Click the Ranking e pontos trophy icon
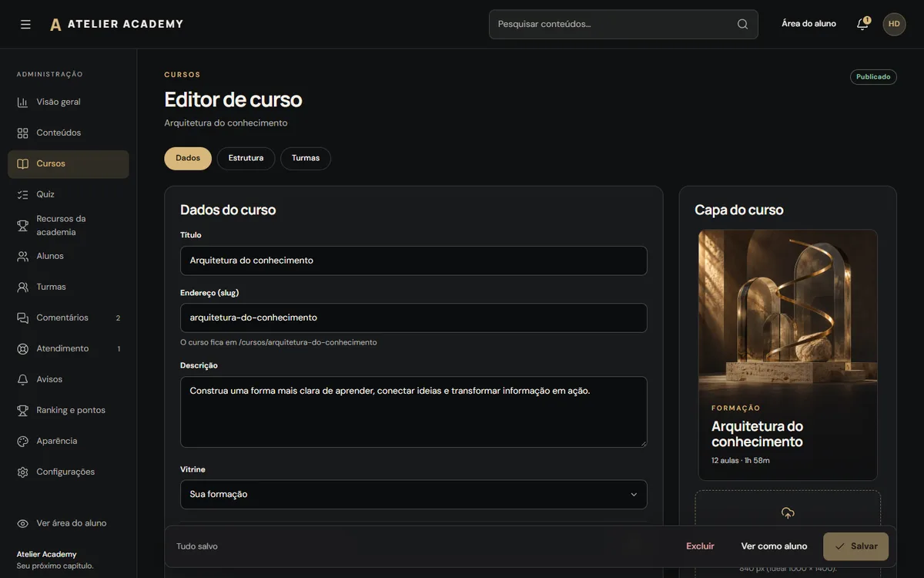The height and width of the screenshot is (578, 924). pyautogui.click(x=22, y=410)
